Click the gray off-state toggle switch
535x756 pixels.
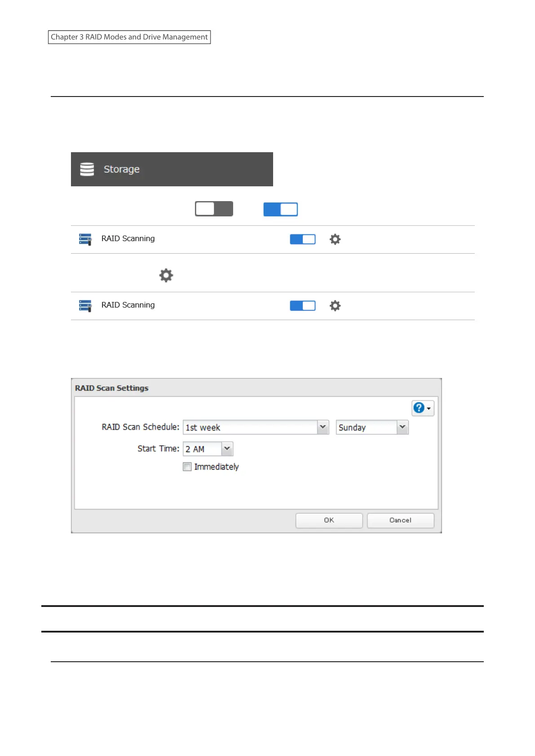click(x=214, y=209)
